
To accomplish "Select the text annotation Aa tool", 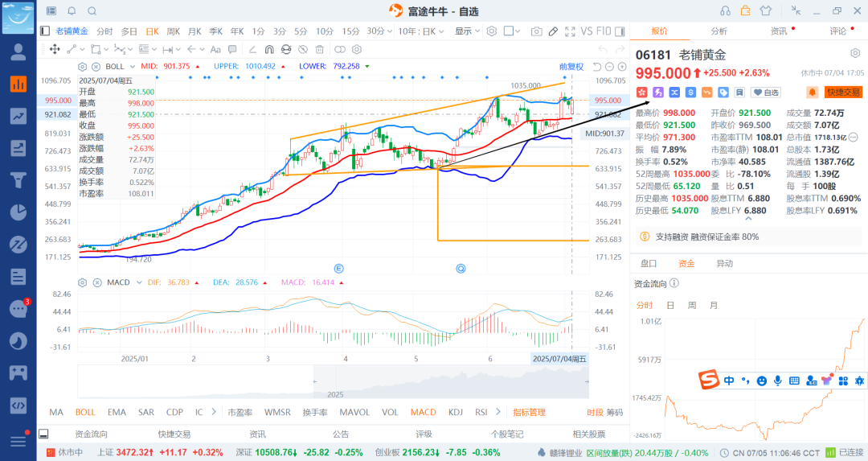I will (x=216, y=49).
